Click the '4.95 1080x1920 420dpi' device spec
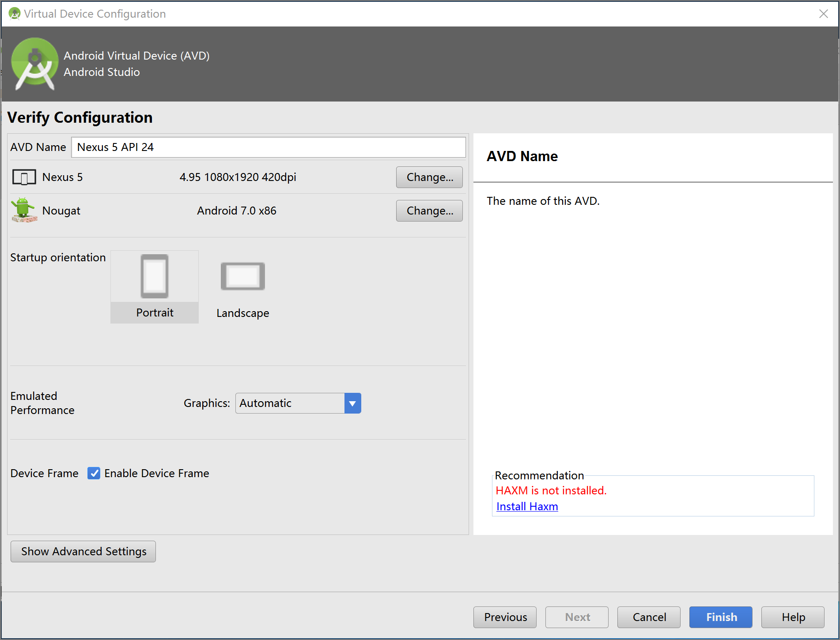 pos(238,177)
